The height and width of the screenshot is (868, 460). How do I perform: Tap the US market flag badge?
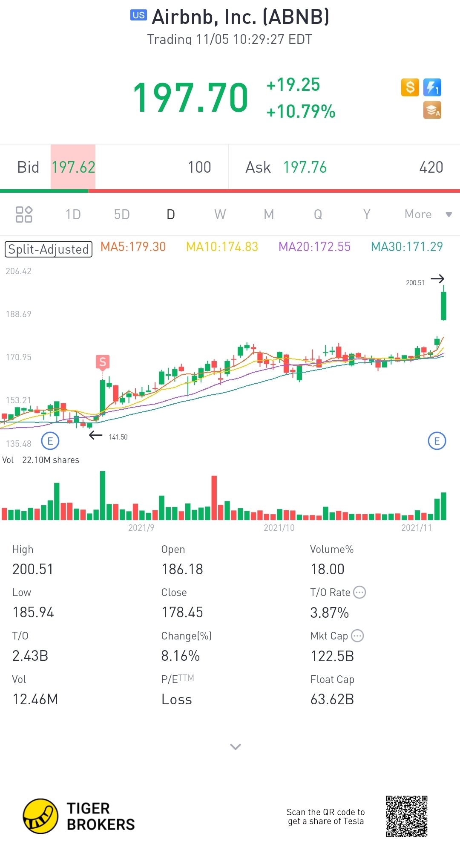click(138, 15)
